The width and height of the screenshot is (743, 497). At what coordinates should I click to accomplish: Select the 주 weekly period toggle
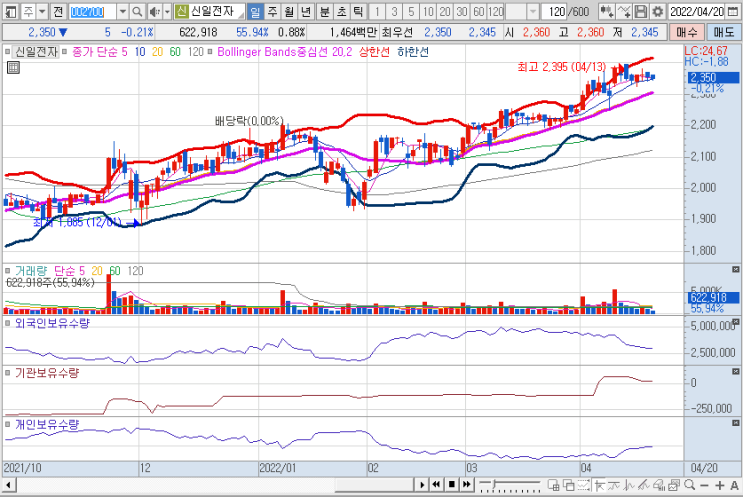point(272,11)
